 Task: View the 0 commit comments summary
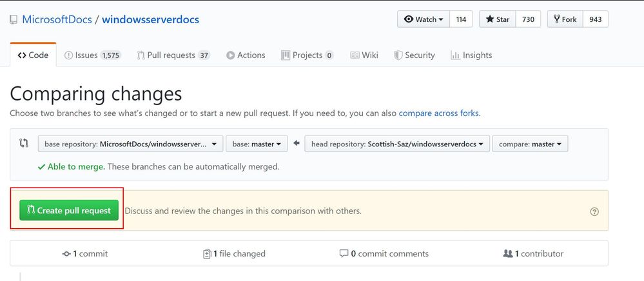384,253
